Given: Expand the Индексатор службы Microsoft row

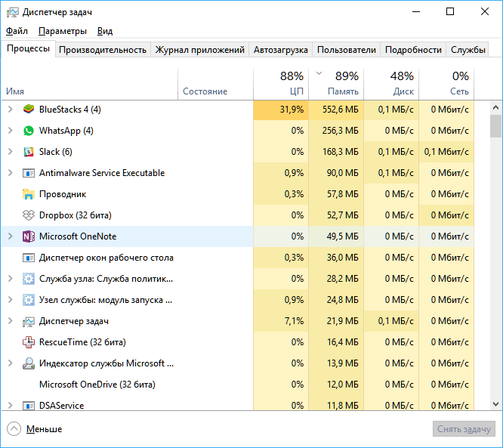Looking at the screenshot, I should [11, 363].
